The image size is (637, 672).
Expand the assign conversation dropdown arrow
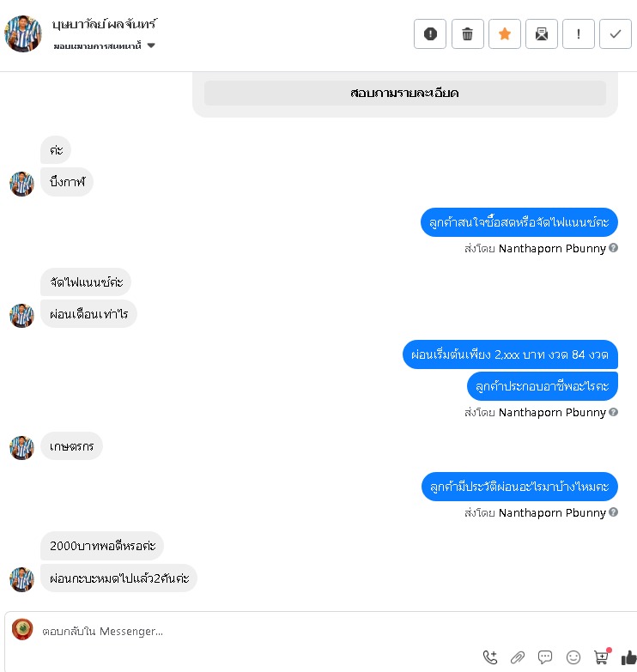coord(151,45)
